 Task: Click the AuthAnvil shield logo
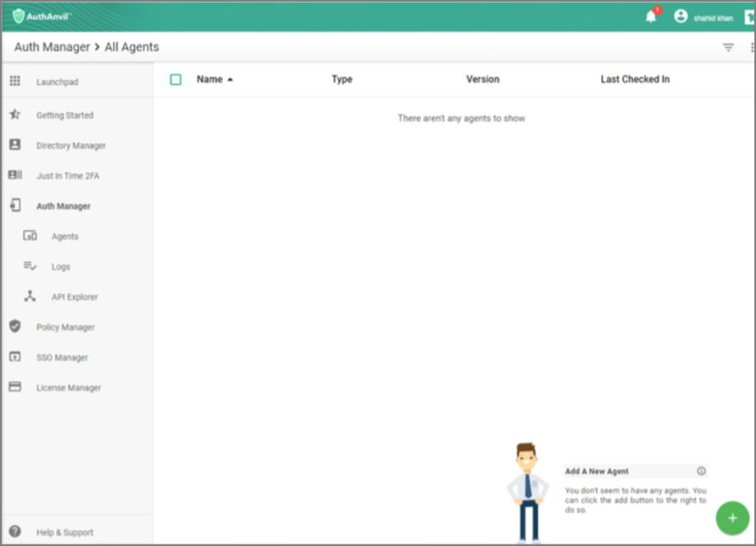(18, 16)
